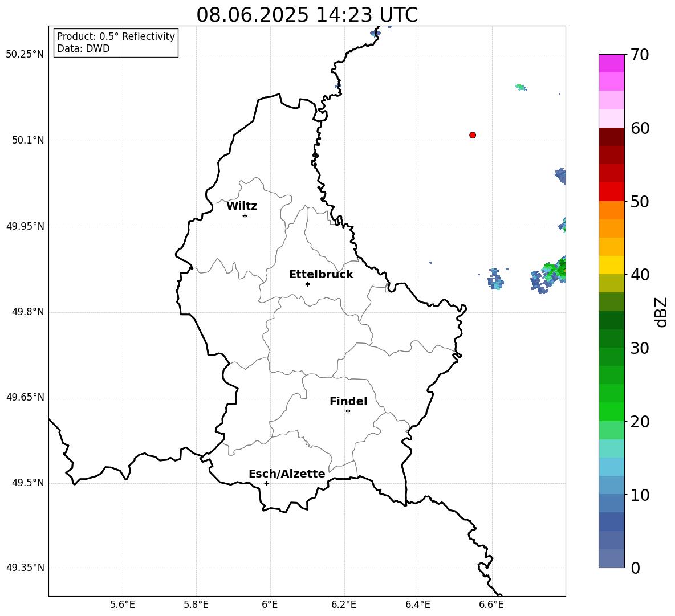This screenshot has width=675, height=616.
Task: Click the Product: 0.5° Reflectivity text
Action: pyautogui.click(x=116, y=36)
